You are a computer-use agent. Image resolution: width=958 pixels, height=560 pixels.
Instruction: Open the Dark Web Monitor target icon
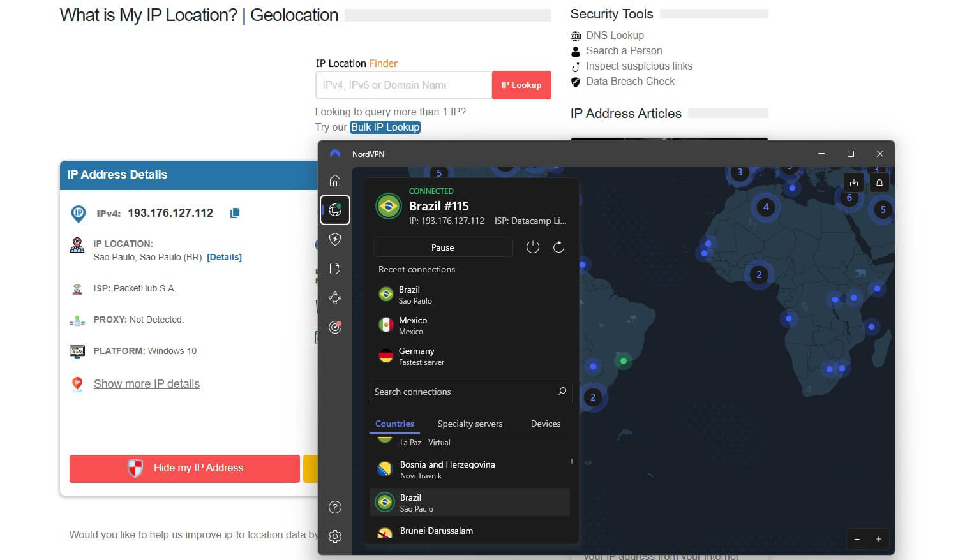(335, 327)
